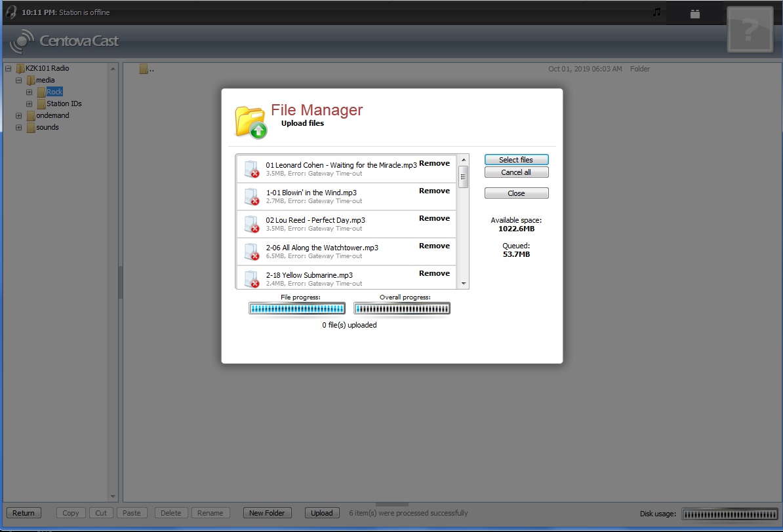Click failed file icon for Perfect Day
Viewport: 783px width, 532px height.
coord(251,223)
